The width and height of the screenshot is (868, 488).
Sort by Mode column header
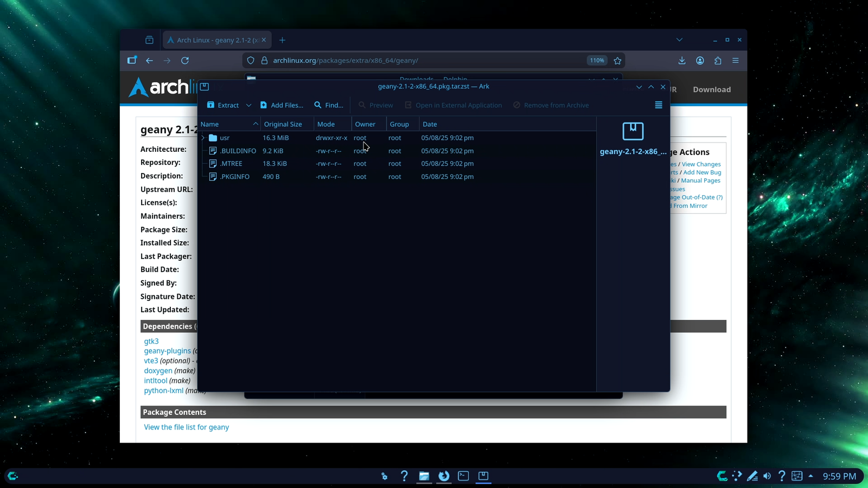[333, 124]
